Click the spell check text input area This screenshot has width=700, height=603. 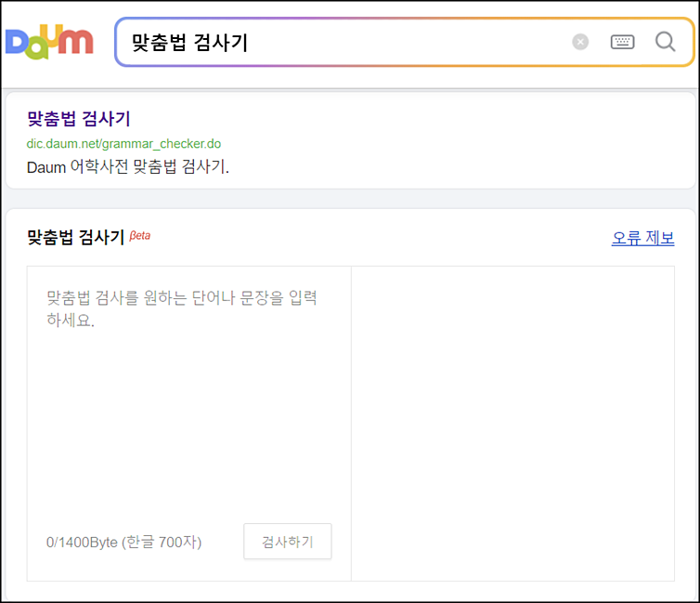[188, 393]
